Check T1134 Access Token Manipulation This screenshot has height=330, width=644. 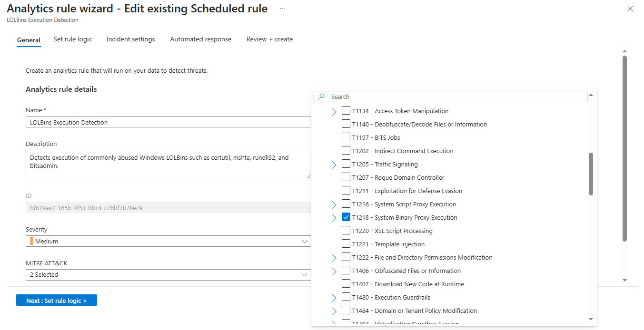(346, 111)
